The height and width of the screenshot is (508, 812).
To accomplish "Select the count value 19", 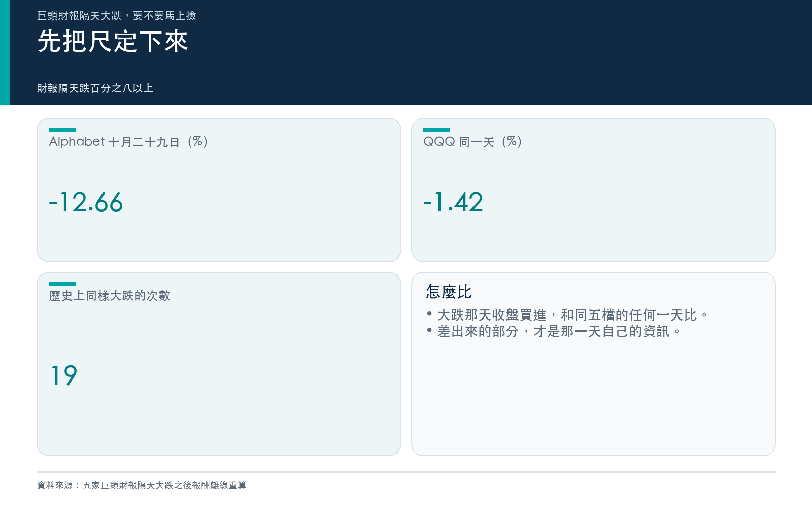I will tap(64, 376).
